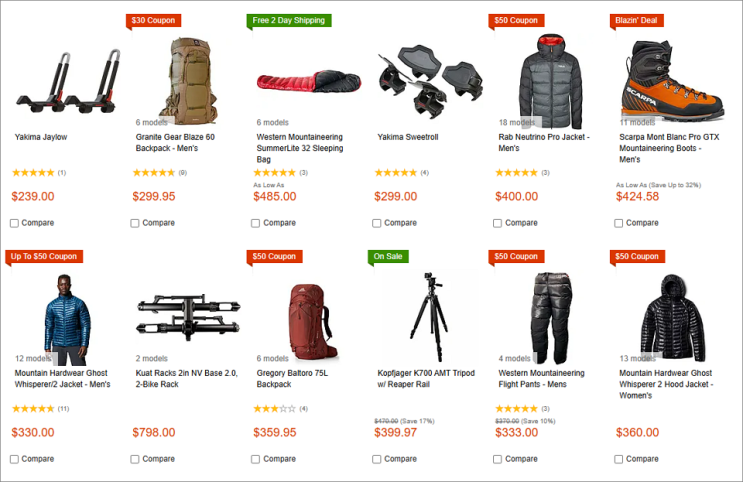Click the Granite Gear Blaze 60 backpack photo
The image size is (743, 482).
pyautogui.click(x=189, y=81)
